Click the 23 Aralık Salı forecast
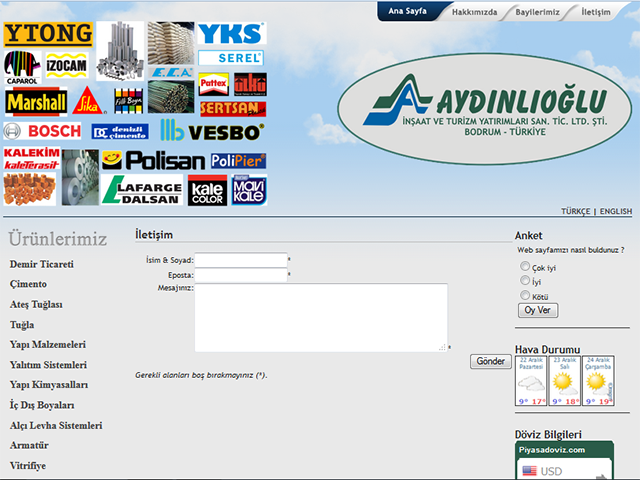This screenshot has height=480, width=640. [564, 381]
